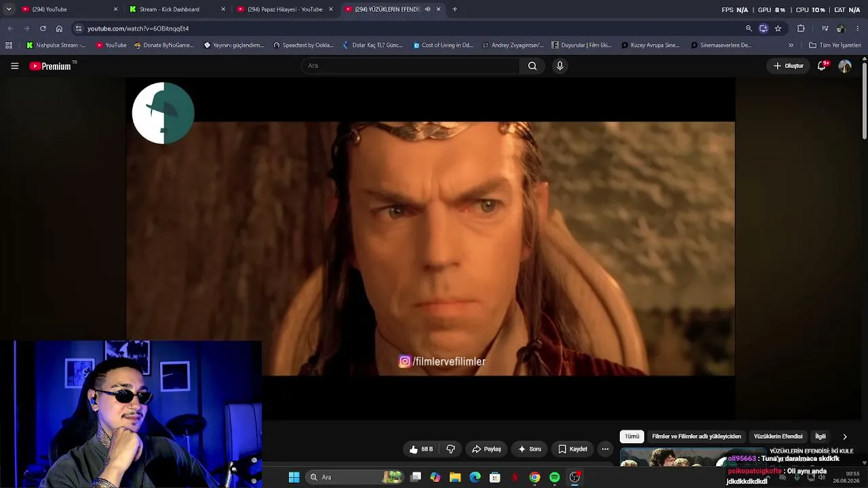Screen dimensions: 868x488
Task: Select the Yüzüklerin Efendisi filter chip
Action: click(778, 436)
